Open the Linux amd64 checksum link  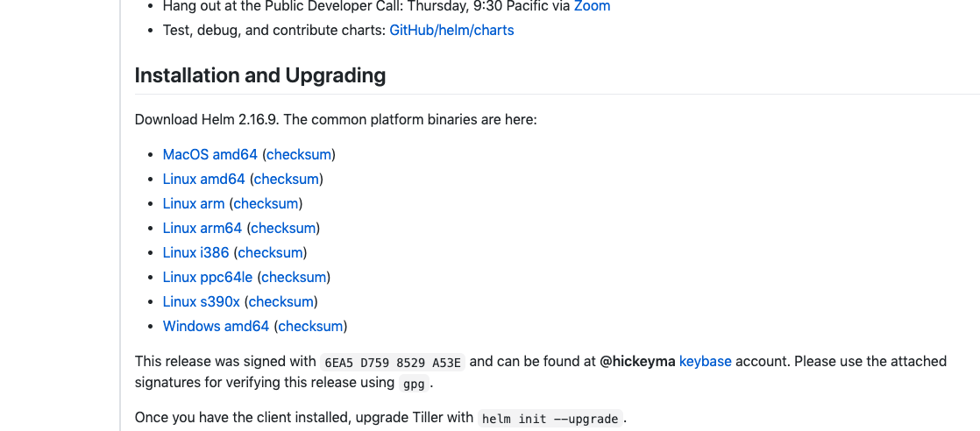click(287, 180)
